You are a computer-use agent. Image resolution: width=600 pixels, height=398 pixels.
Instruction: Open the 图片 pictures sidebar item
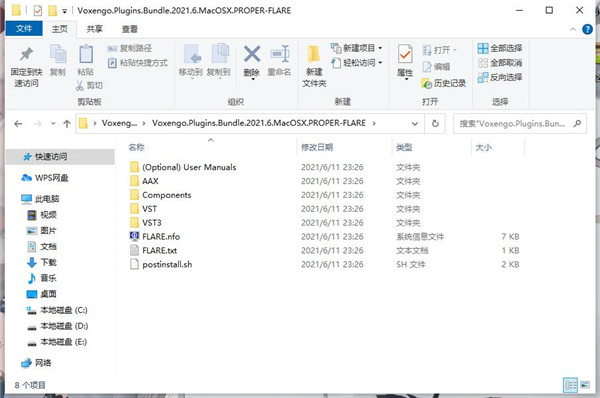pos(42,231)
